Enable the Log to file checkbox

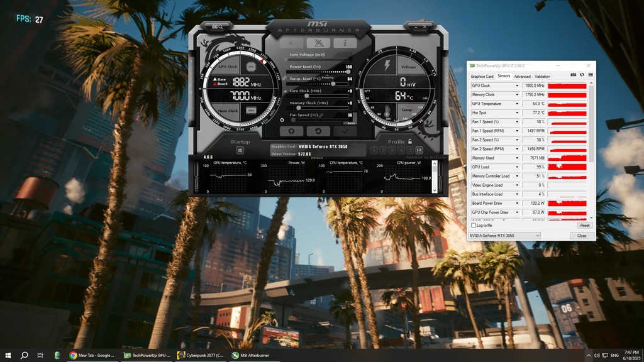(474, 226)
